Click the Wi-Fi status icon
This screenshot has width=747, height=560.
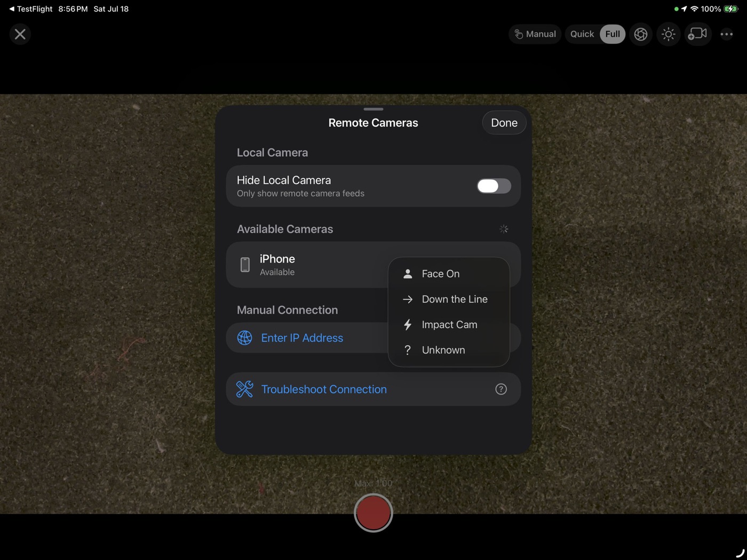click(x=694, y=9)
